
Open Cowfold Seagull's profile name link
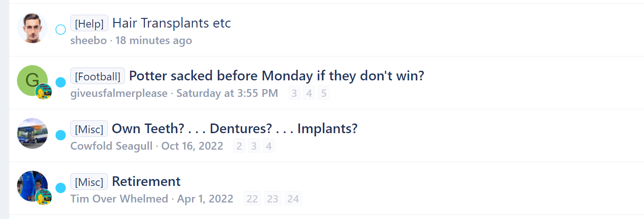[112, 146]
